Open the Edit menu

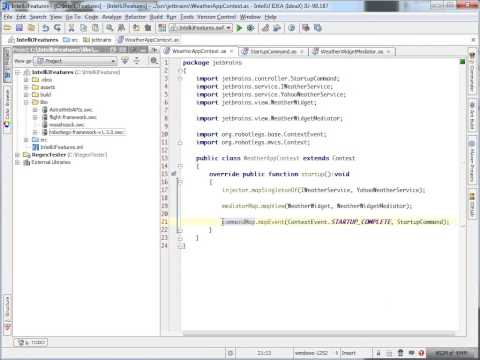tap(21, 17)
